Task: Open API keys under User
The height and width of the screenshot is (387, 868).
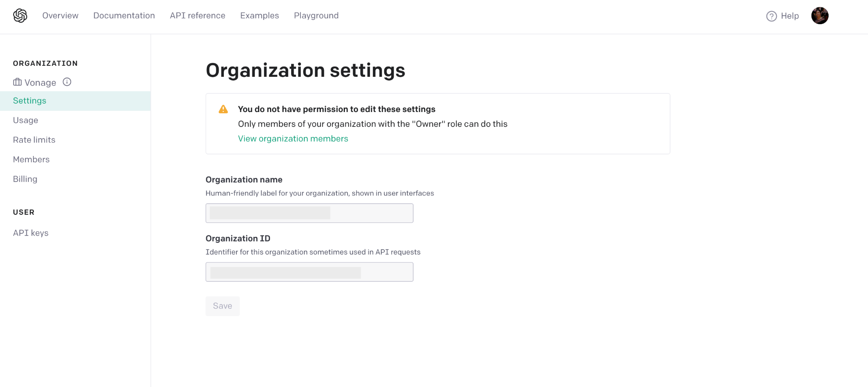Action: (x=31, y=233)
